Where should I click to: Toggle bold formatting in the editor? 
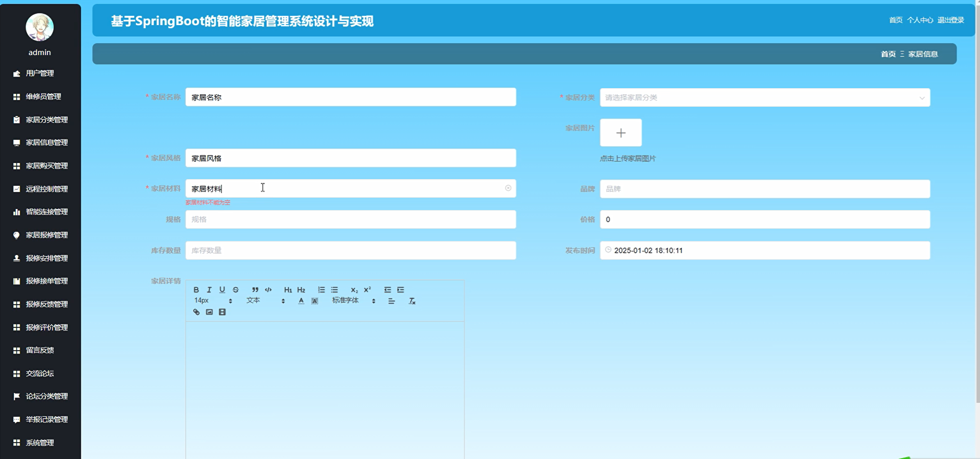click(x=196, y=289)
